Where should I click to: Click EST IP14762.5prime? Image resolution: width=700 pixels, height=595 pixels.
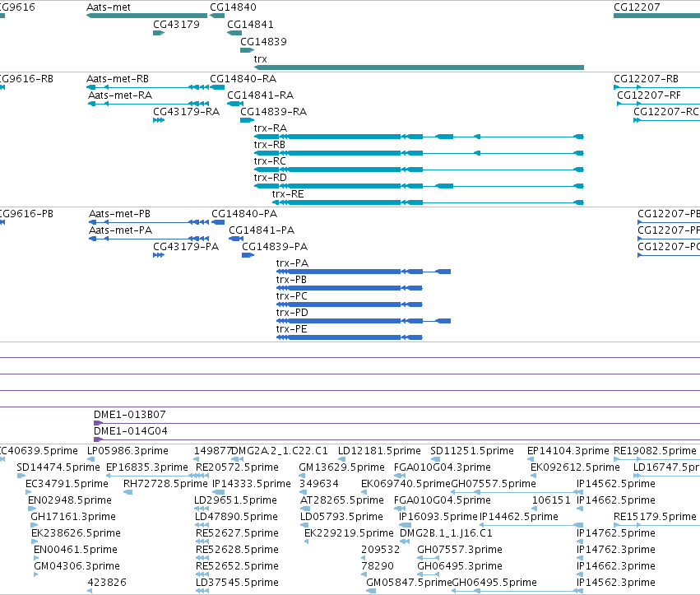tap(615, 533)
